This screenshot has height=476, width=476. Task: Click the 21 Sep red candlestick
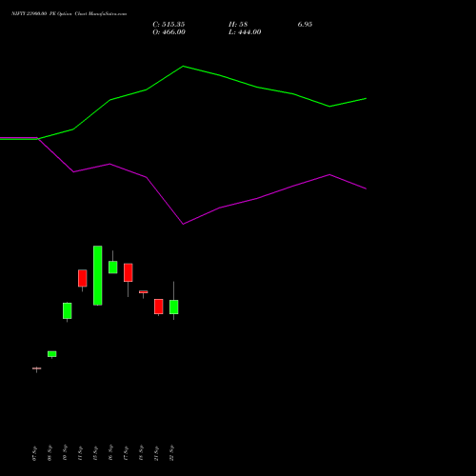pyautogui.click(x=159, y=307)
